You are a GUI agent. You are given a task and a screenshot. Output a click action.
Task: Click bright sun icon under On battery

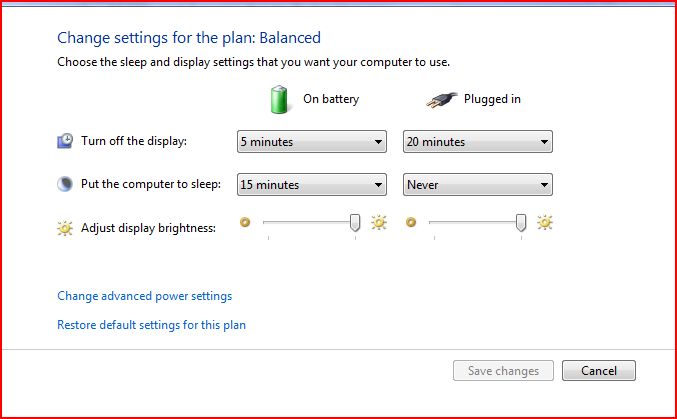(x=378, y=223)
